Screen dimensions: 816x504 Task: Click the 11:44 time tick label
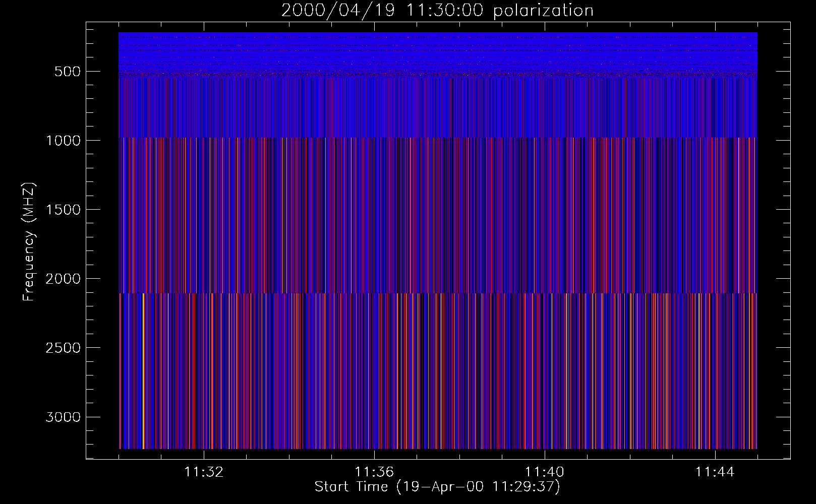(715, 472)
